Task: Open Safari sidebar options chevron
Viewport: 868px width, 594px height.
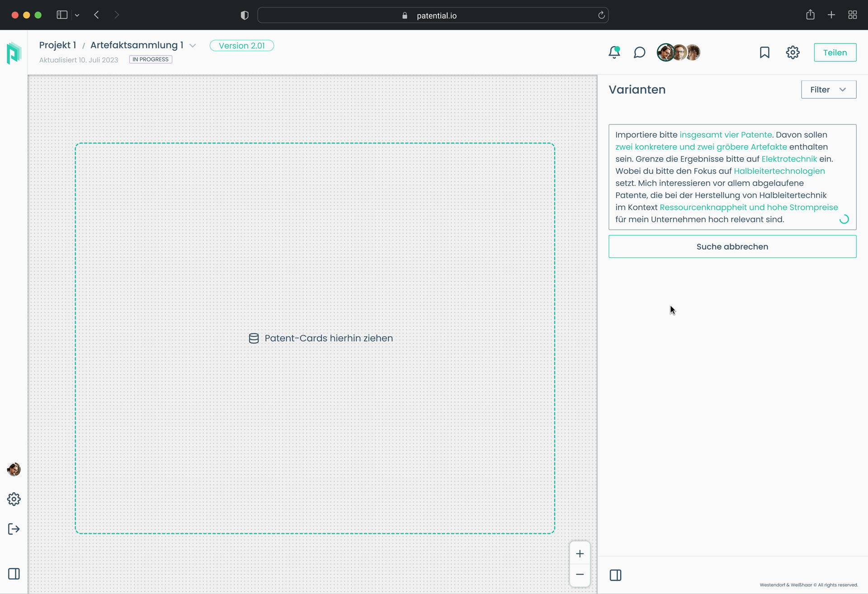Action: point(77,15)
